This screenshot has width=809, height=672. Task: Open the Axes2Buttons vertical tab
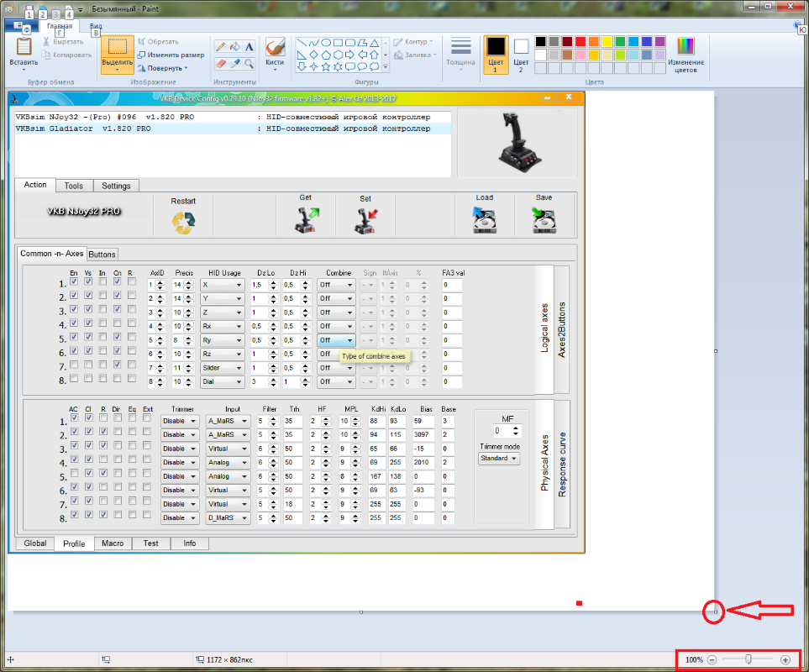(562, 330)
